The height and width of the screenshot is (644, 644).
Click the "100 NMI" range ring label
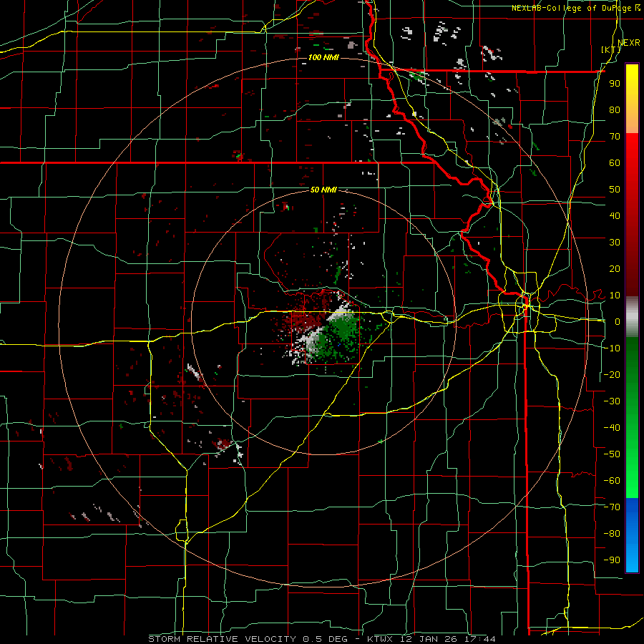[x=323, y=57]
